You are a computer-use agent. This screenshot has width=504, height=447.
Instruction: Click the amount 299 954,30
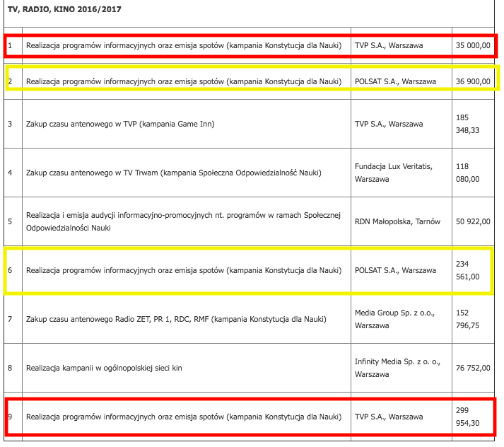[467, 417]
